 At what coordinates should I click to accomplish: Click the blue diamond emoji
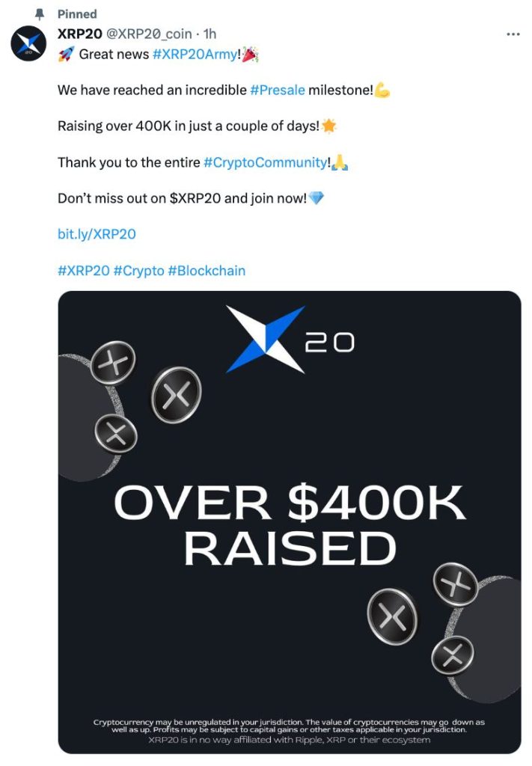tap(317, 199)
